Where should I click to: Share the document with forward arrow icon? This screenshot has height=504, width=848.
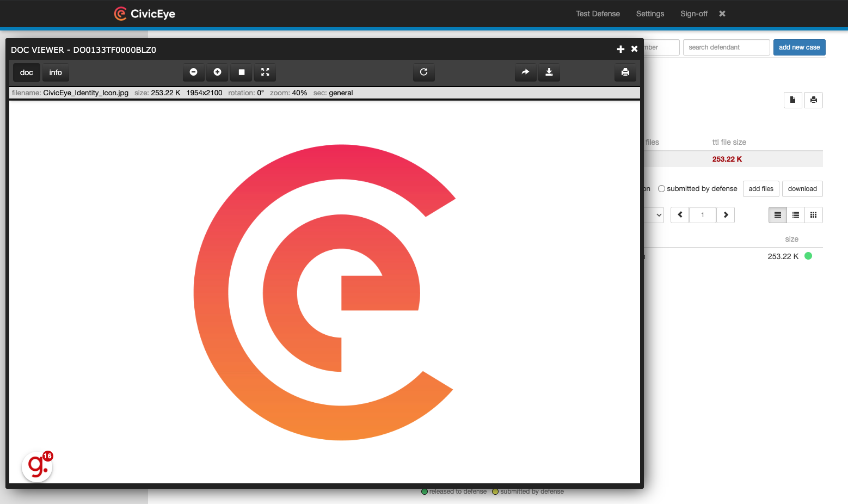coord(525,72)
